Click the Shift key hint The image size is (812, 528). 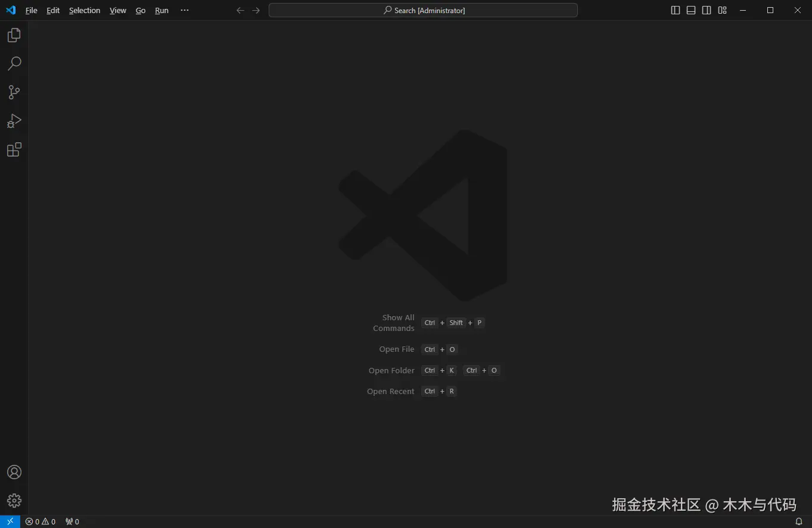tap(456, 323)
